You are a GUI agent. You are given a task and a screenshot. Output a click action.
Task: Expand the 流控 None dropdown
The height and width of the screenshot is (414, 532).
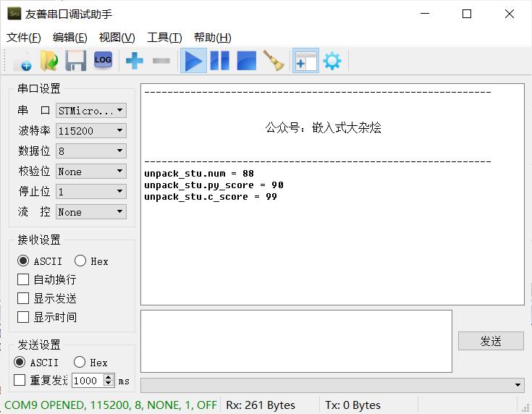click(91, 212)
